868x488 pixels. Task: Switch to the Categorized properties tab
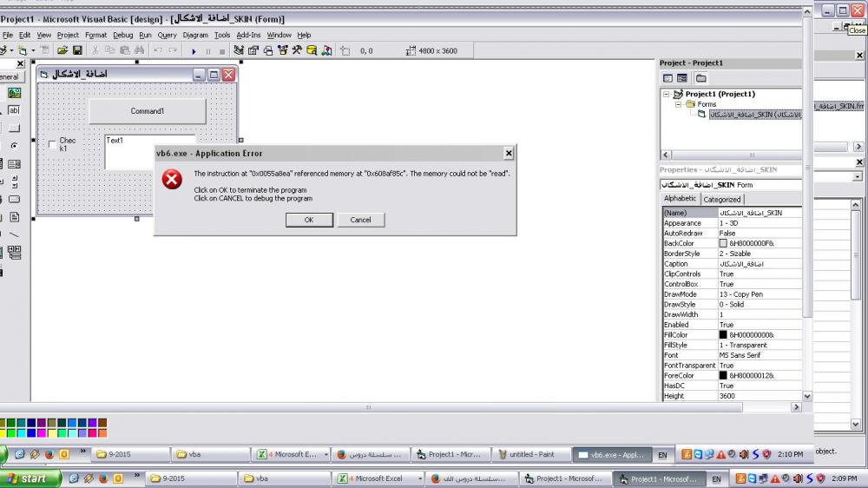(x=722, y=200)
